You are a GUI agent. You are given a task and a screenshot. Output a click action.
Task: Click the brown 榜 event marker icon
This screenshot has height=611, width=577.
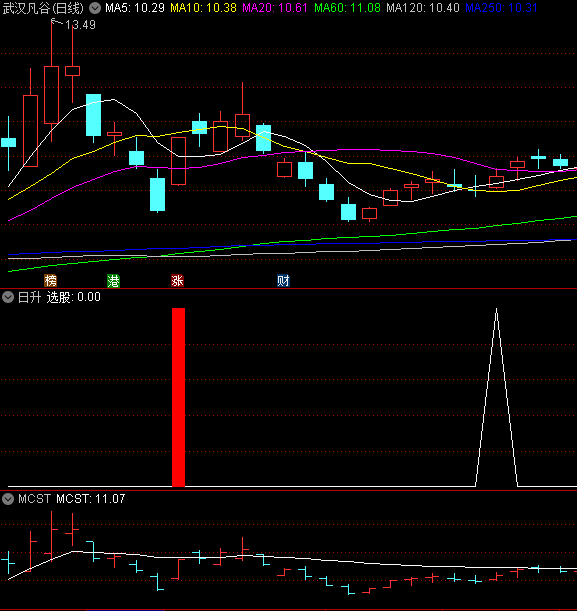click(51, 281)
